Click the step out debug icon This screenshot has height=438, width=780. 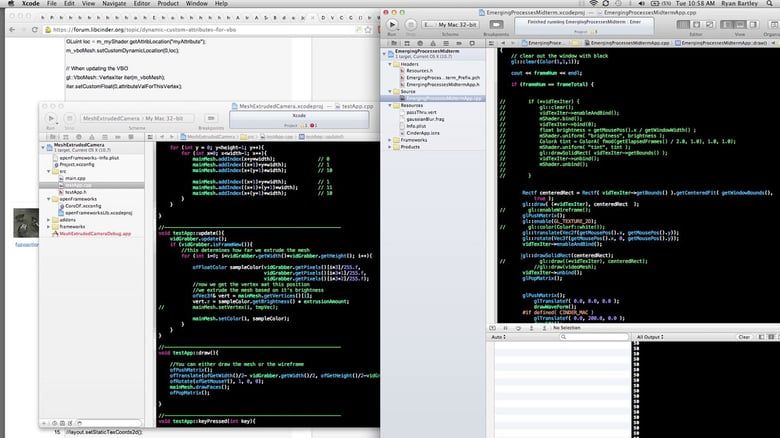544,328
